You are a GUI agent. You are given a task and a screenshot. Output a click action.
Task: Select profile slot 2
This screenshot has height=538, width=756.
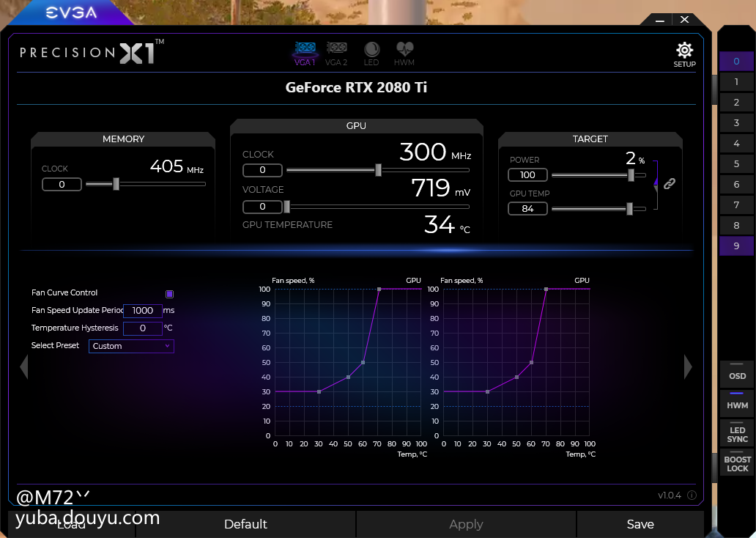tap(736, 103)
